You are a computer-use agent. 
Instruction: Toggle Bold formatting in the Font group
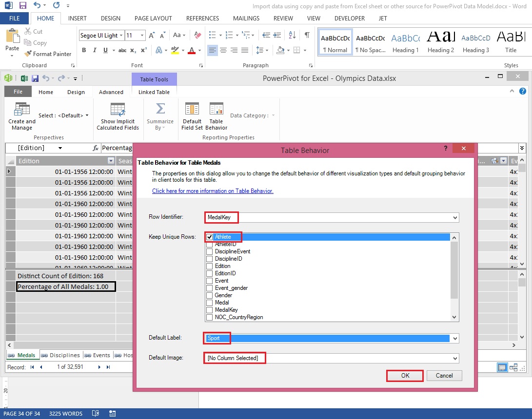83,51
